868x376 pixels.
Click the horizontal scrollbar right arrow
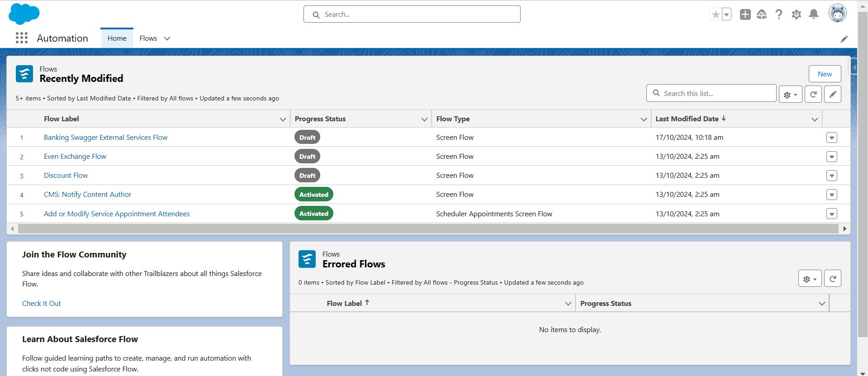[x=844, y=229]
